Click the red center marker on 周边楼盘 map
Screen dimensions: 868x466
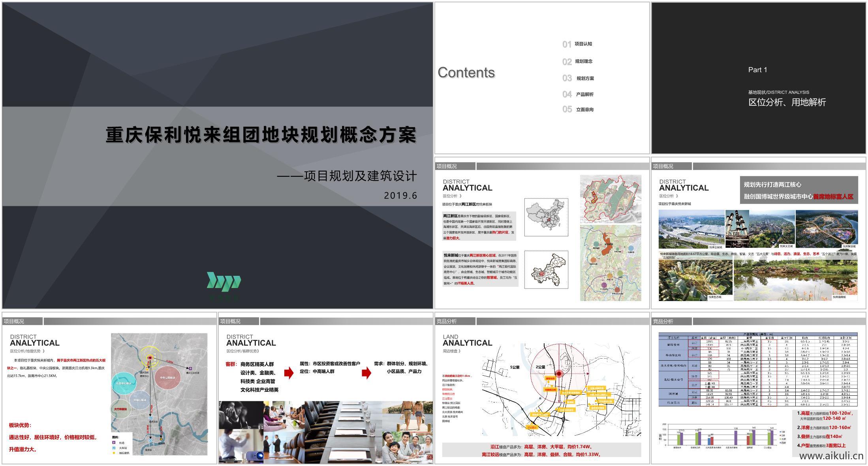coord(559,374)
